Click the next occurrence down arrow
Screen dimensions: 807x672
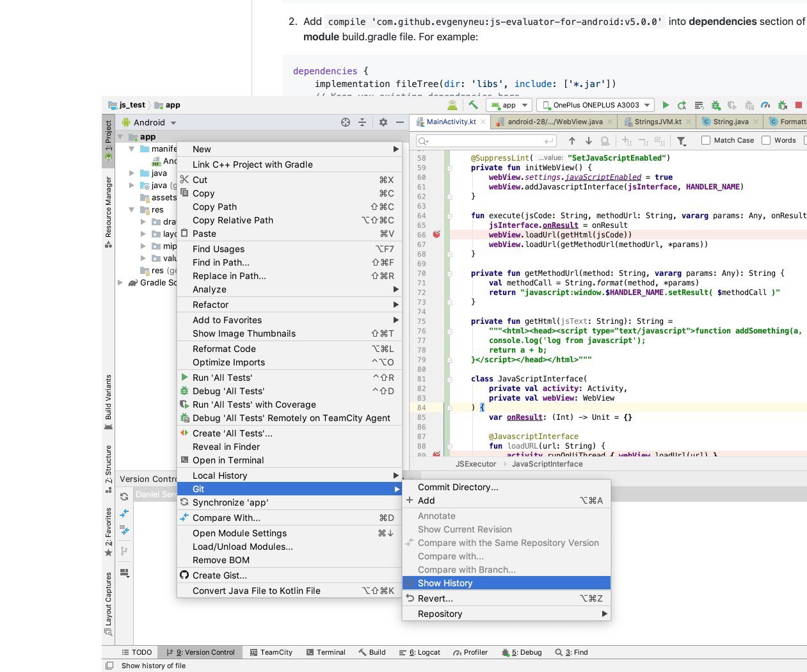coord(589,141)
